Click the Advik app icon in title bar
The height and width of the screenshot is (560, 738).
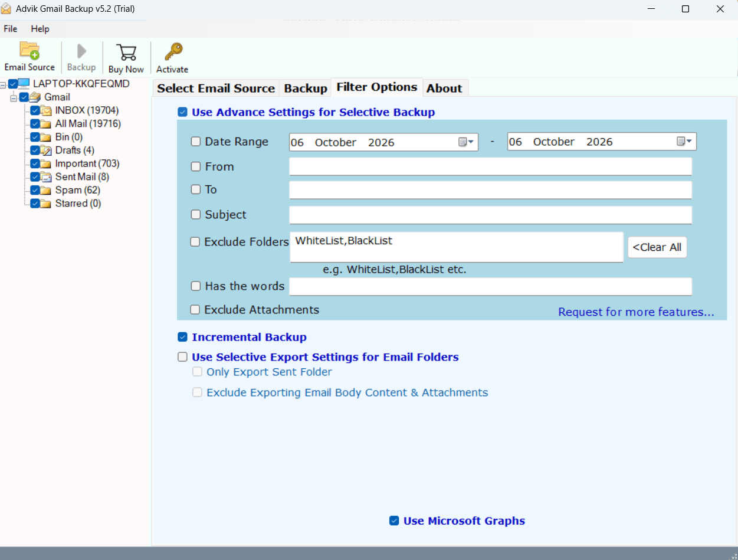click(6, 9)
